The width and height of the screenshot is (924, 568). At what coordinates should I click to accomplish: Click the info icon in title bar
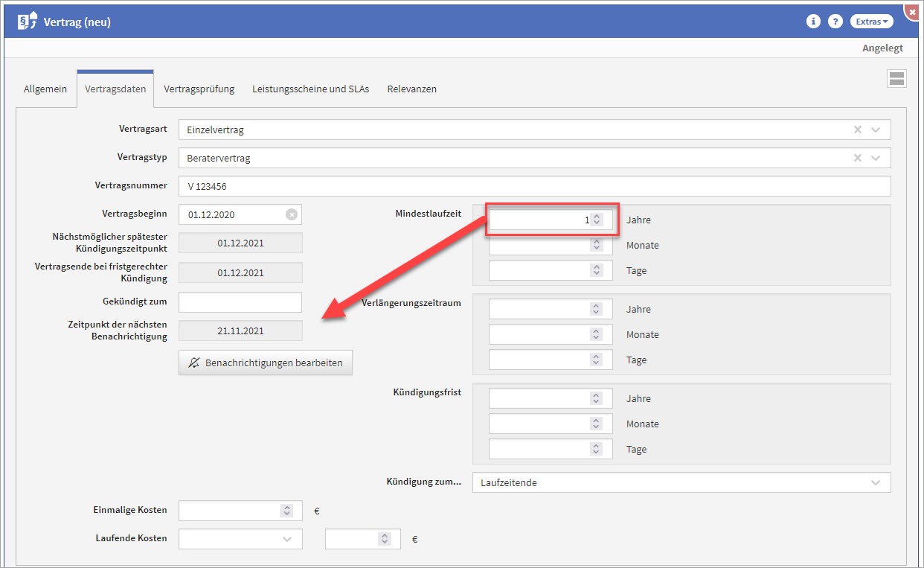click(x=813, y=22)
